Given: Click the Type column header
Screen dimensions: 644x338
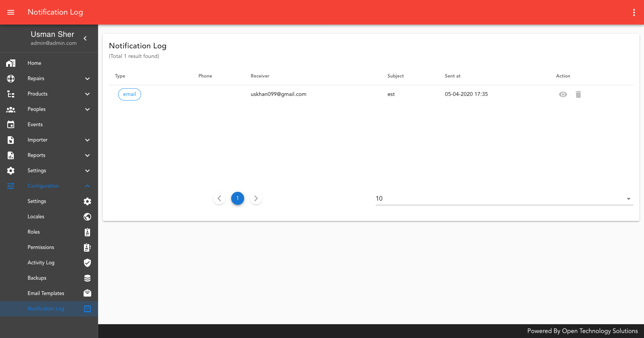Looking at the screenshot, I should coord(120,76).
